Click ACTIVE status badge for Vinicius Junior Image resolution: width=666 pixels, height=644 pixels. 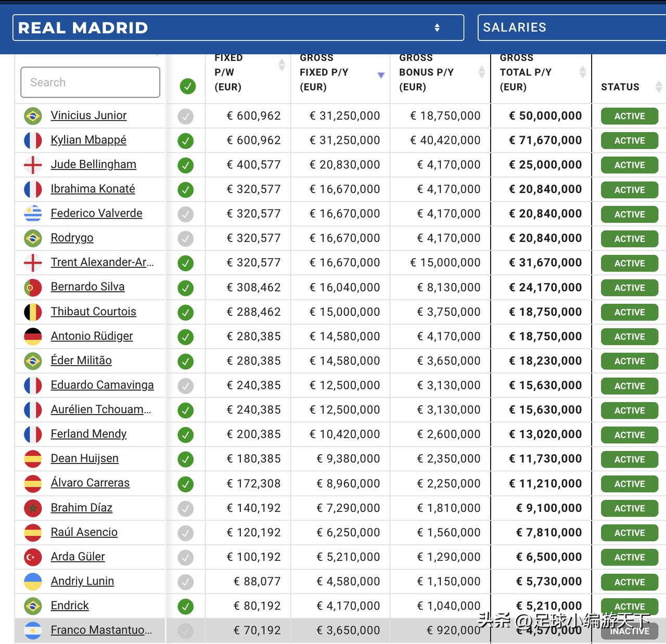click(x=630, y=116)
